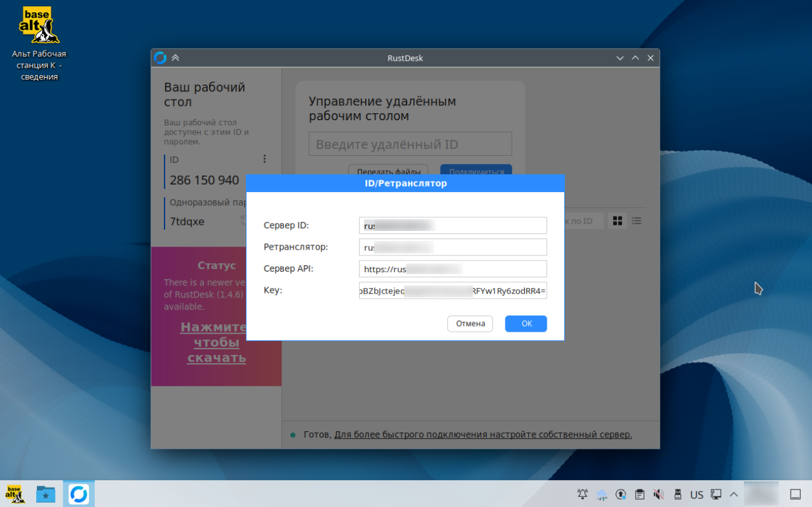Open RustDesk from the taskbar
812x507 pixels.
coord(79,494)
